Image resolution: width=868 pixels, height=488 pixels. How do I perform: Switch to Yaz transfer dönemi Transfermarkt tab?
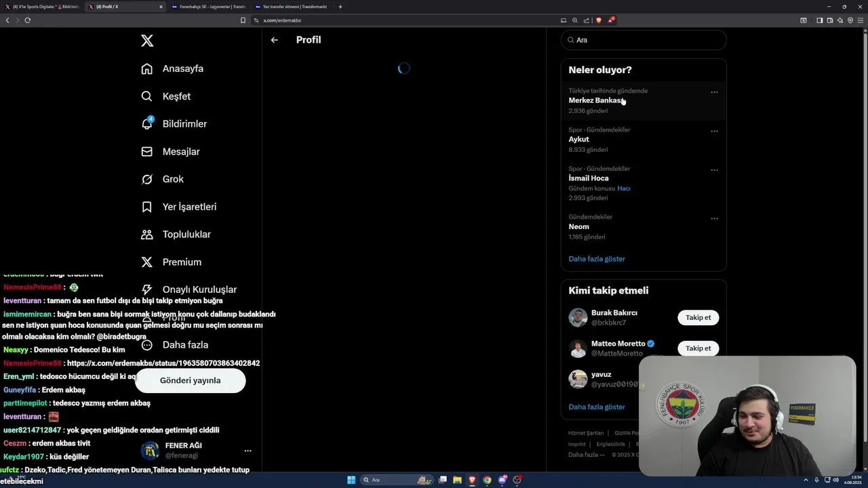click(292, 7)
